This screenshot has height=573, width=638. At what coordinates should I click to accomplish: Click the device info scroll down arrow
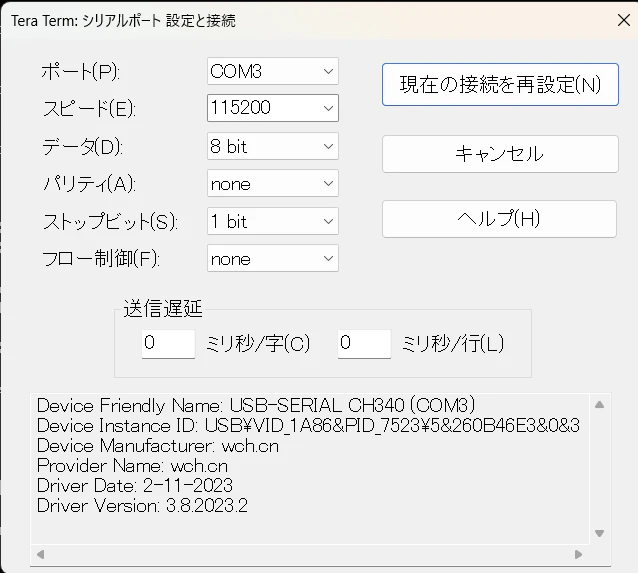click(x=599, y=533)
